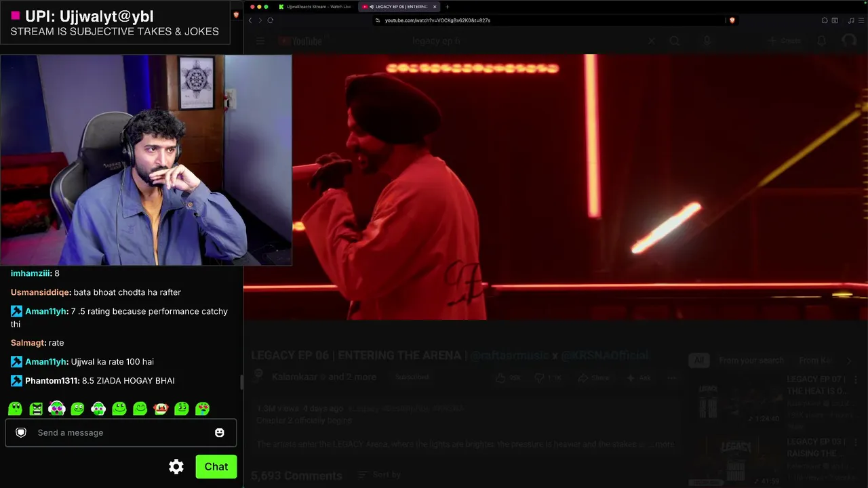Focus the Send a message field
Viewport: 868px width, 488px height.
point(121,432)
